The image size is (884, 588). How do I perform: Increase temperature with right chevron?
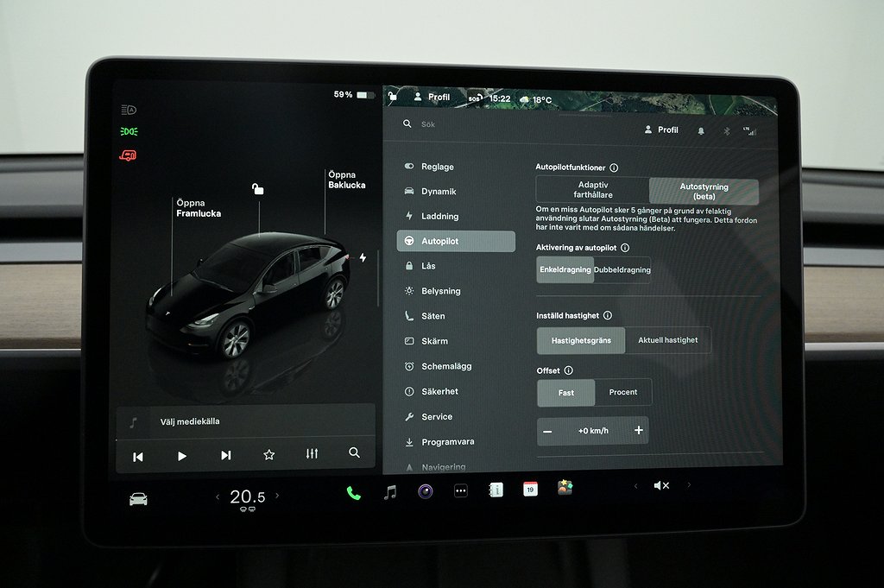pos(277,496)
